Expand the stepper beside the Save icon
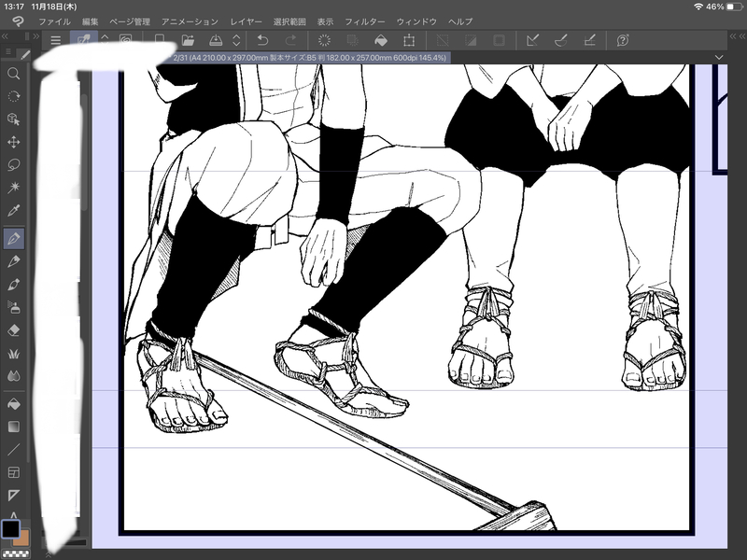This screenshot has height=560, width=747. (x=236, y=40)
